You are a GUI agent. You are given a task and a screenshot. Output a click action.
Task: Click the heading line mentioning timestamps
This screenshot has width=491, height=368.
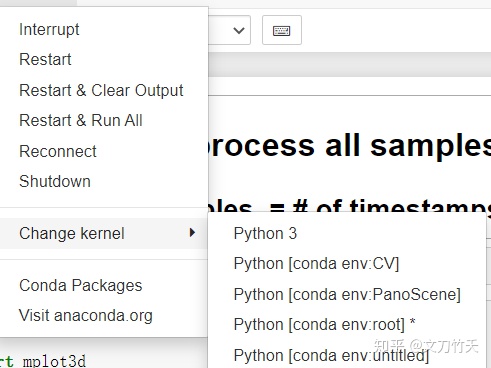click(x=350, y=207)
